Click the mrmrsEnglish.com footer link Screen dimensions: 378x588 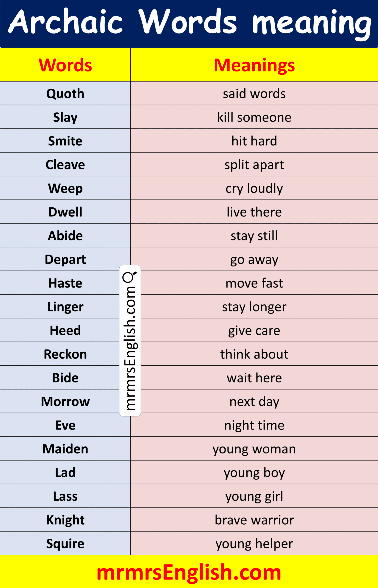(x=189, y=572)
